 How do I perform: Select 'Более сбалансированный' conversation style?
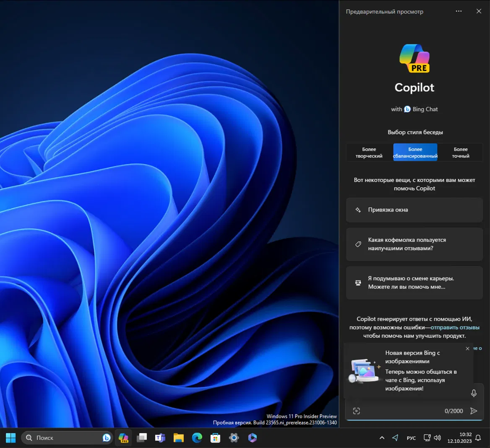415,153
